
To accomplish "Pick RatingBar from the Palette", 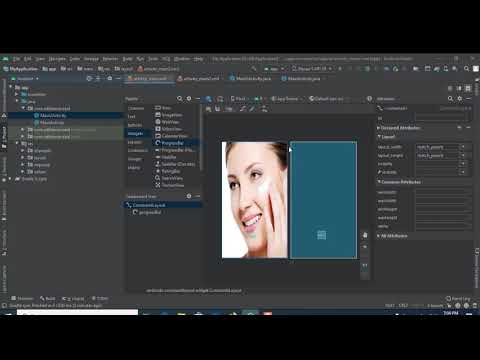I will coord(168,171).
